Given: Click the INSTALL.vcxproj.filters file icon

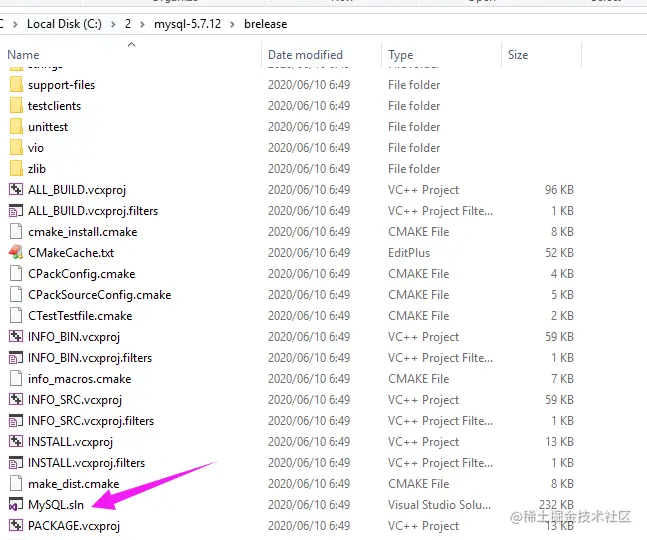Looking at the screenshot, I should 16,463.
